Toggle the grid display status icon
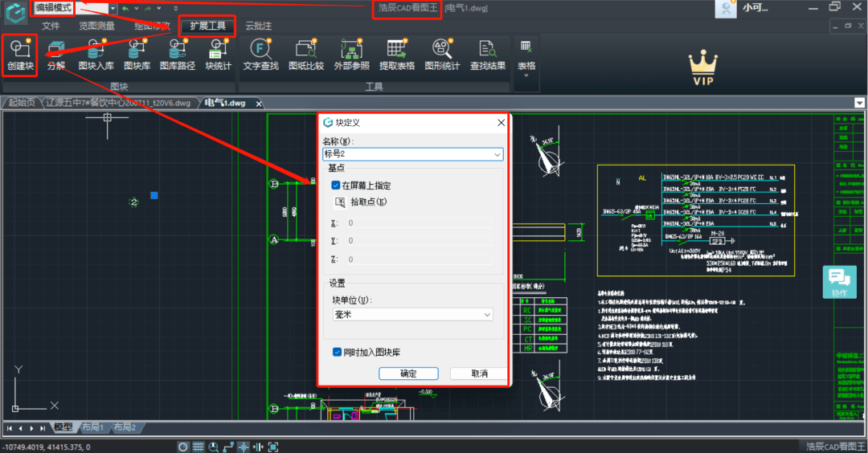The image size is (868, 453). (x=199, y=447)
